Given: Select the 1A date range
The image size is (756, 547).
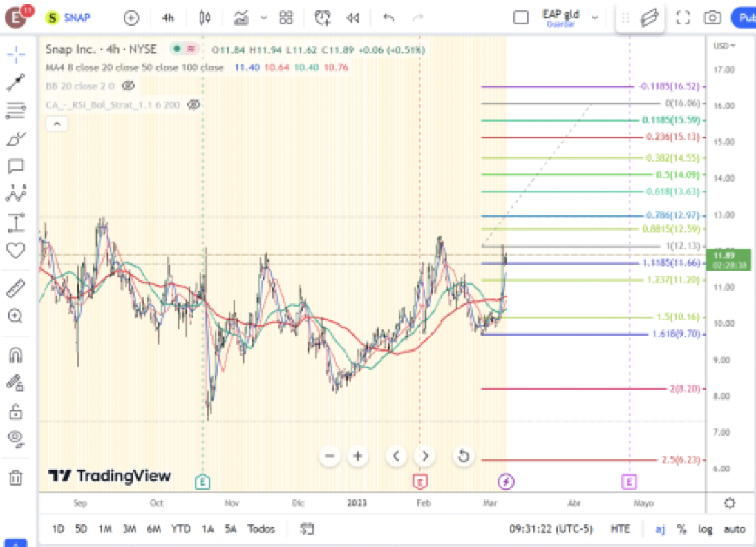Looking at the screenshot, I should click(207, 529).
